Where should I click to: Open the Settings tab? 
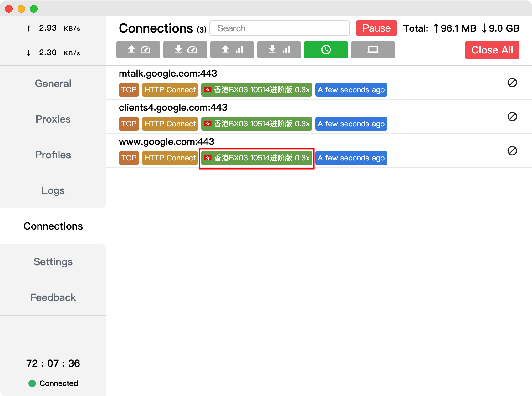pos(53,262)
